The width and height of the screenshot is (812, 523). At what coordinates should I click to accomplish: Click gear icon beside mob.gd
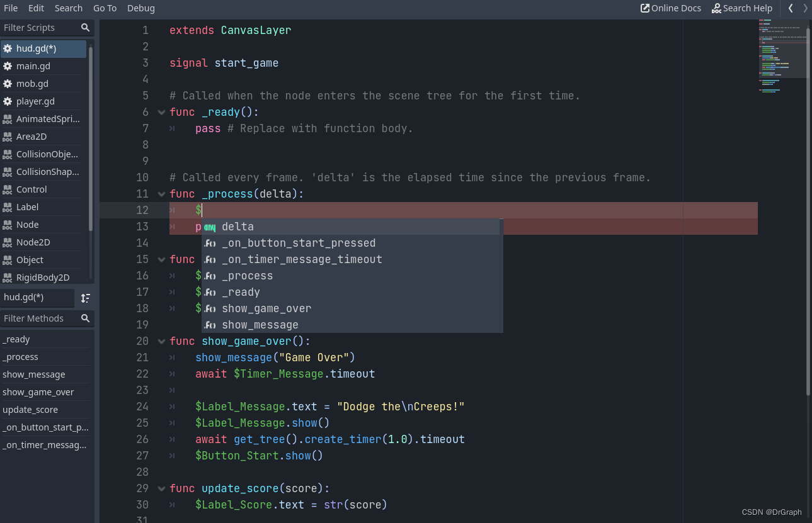pos(8,84)
